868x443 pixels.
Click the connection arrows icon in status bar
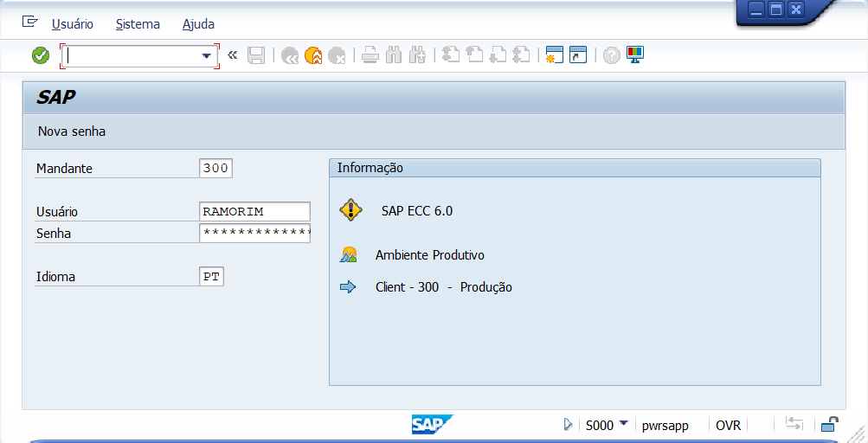pyautogui.click(x=794, y=424)
